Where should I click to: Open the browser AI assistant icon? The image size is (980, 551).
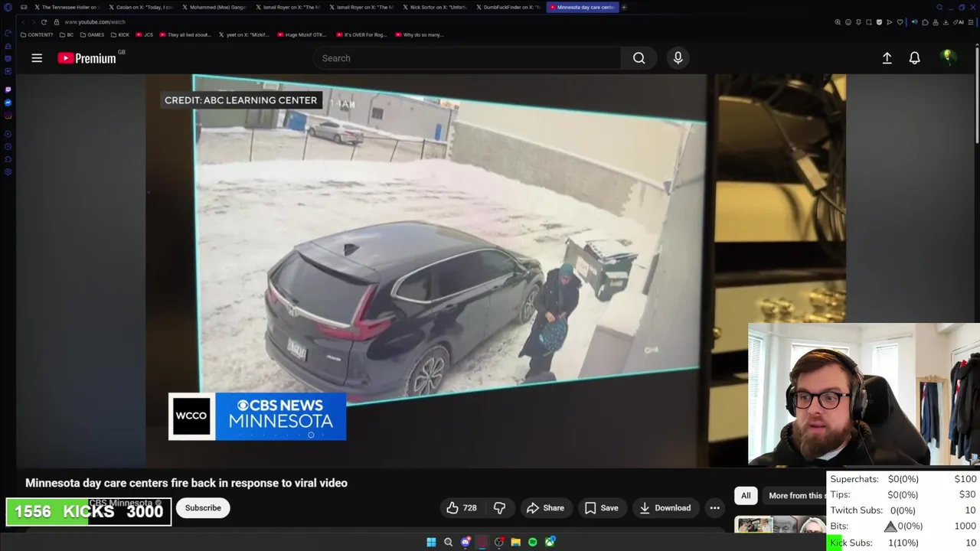[x=959, y=22]
